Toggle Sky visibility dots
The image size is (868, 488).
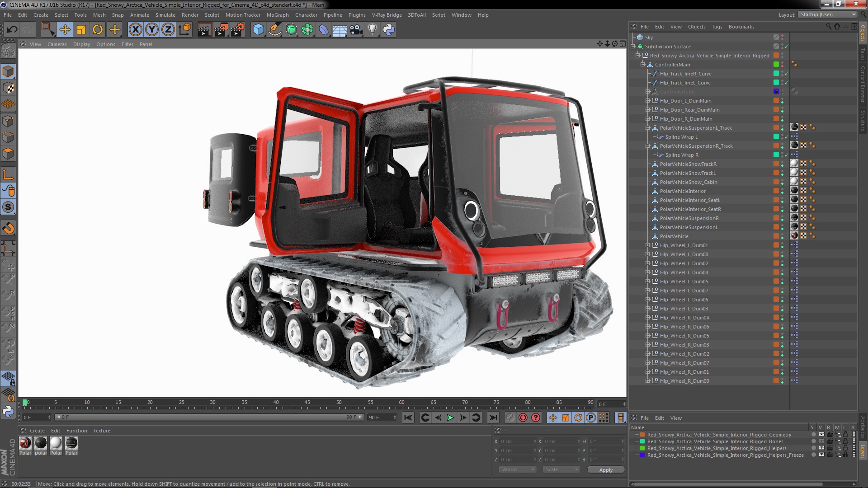783,38
